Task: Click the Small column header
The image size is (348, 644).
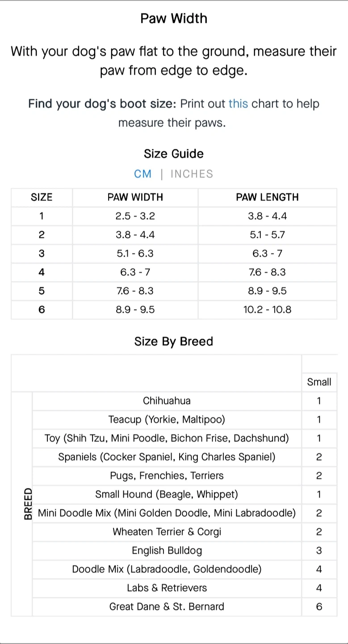Action: click(x=319, y=382)
